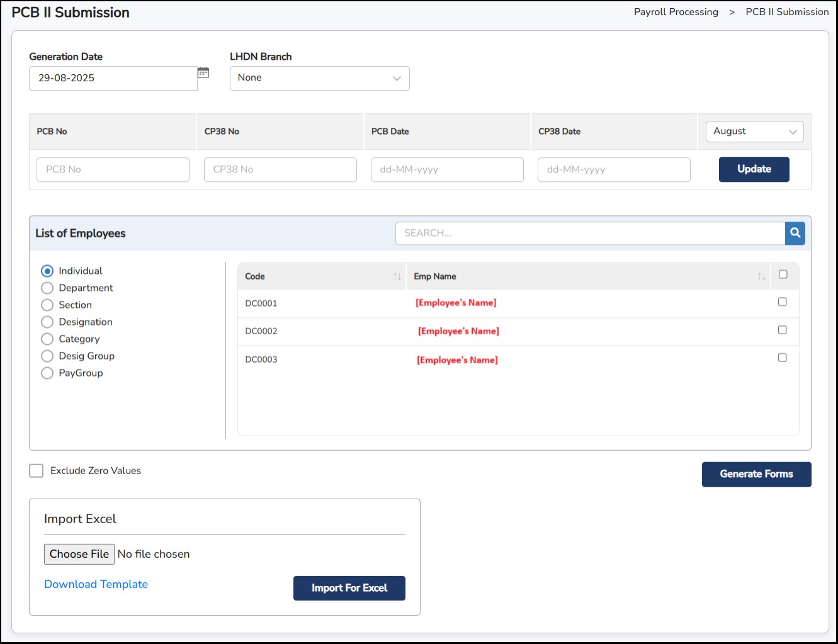
Task: Click the PCB II Submission breadcrumb
Action: click(786, 12)
